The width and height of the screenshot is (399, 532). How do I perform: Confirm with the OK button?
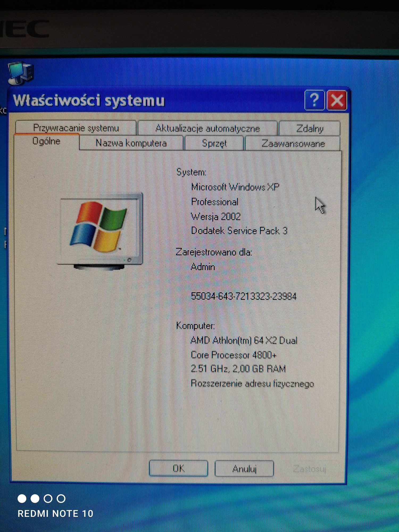click(x=178, y=468)
